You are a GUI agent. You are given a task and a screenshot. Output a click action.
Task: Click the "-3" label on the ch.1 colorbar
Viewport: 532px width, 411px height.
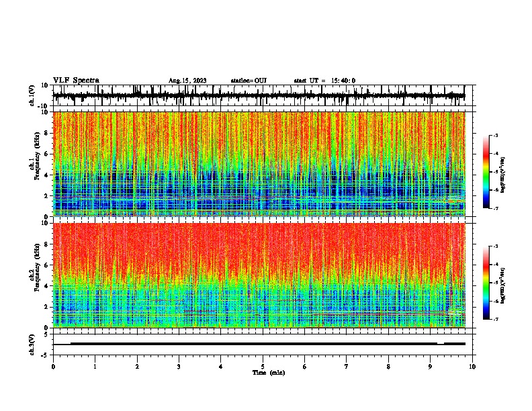pos(496,136)
